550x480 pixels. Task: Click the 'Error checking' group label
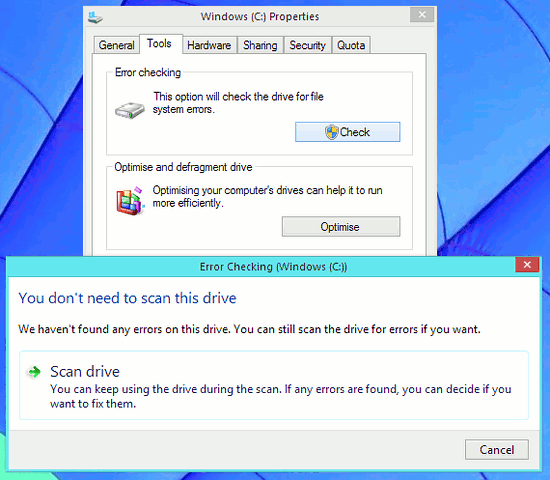pyautogui.click(x=148, y=73)
